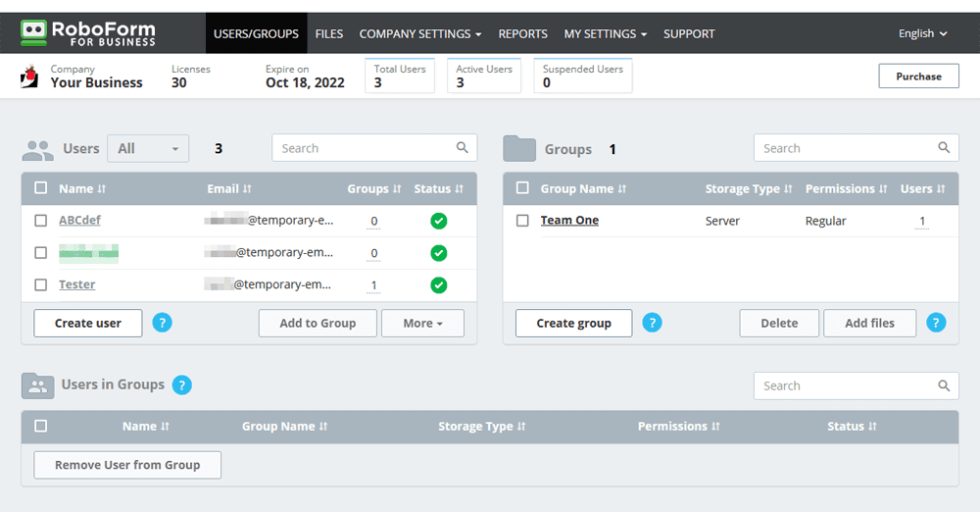This screenshot has height=512, width=980.
Task: Go to the Reports tab
Action: 522,33
